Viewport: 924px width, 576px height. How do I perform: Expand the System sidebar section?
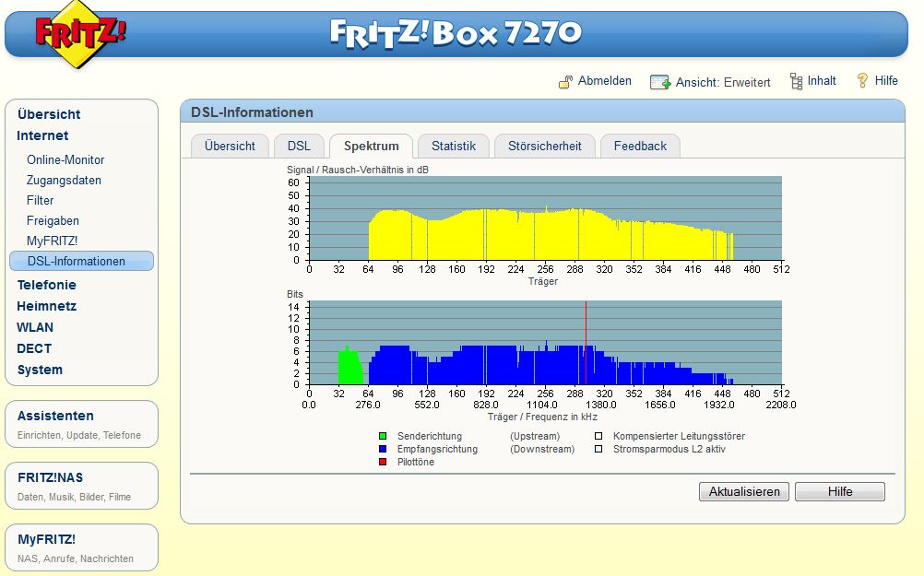tap(40, 370)
